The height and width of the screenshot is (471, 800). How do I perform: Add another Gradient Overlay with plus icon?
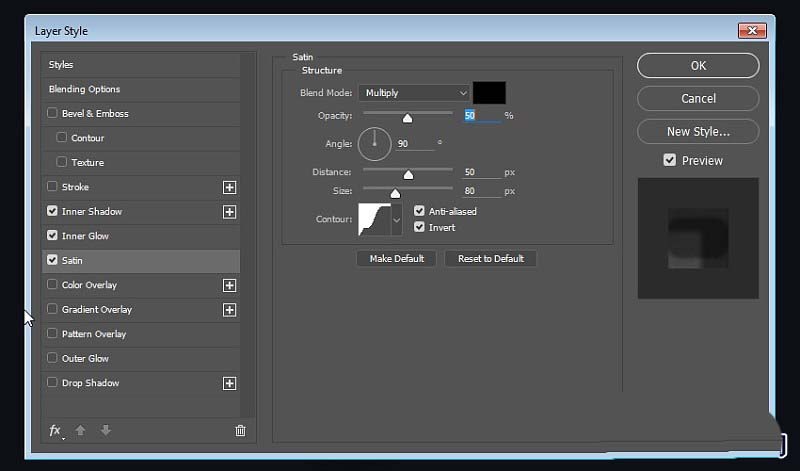tap(230, 310)
